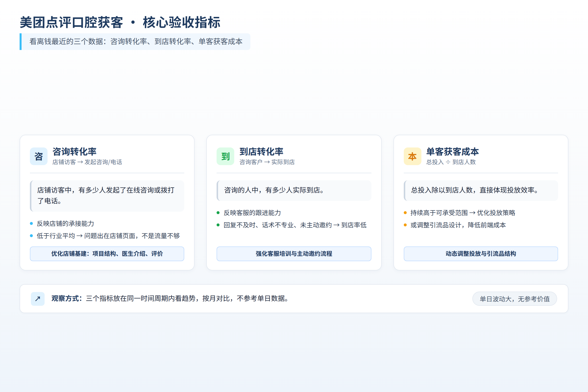The height and width of the screenshot is (392, 588).
Task: Click bullet 持续高于可承受范围 → 优化投放策略
Action: coord(463,213)
